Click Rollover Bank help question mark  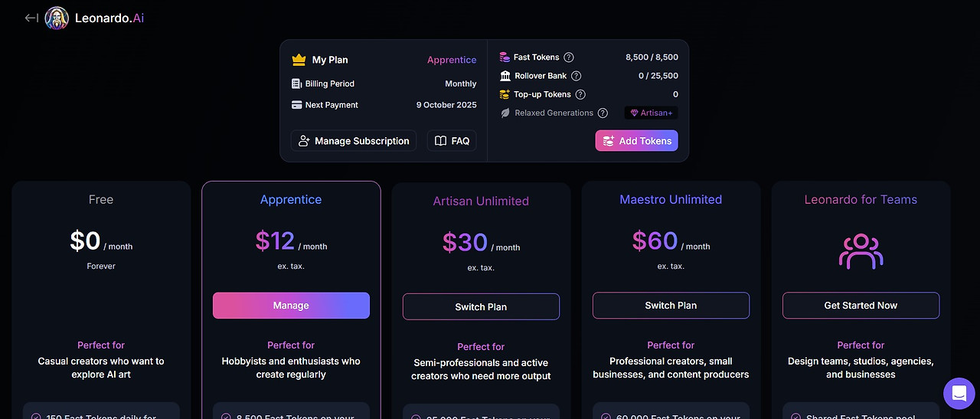[577, 76]
